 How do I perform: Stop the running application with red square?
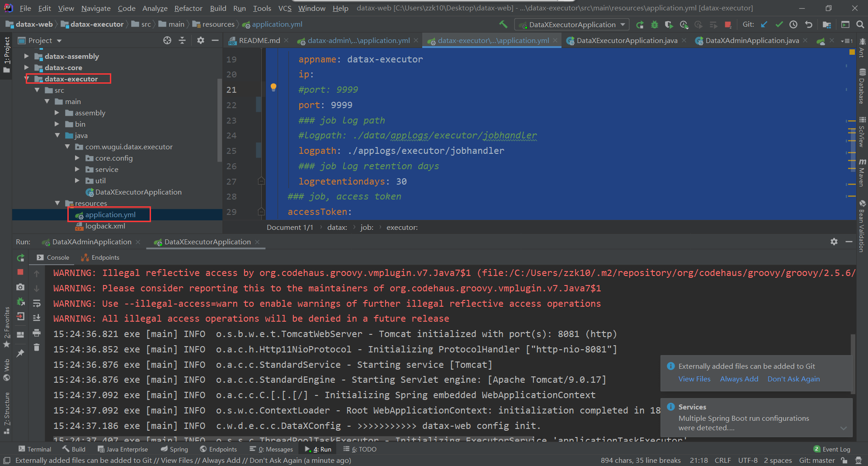pos(728,24)
